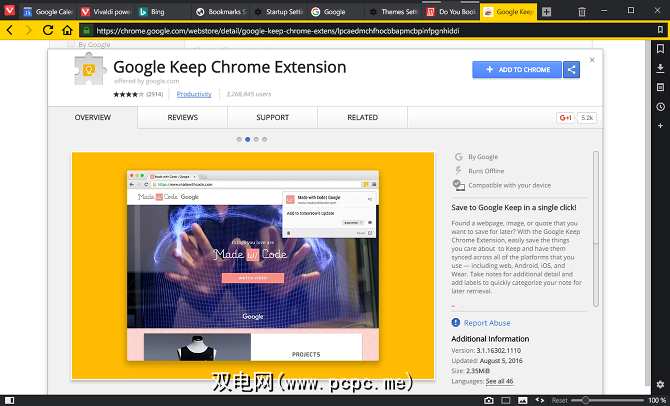Switch to the Bookmarks tab
Screen dimensions: 670x406
click(220, 12)
